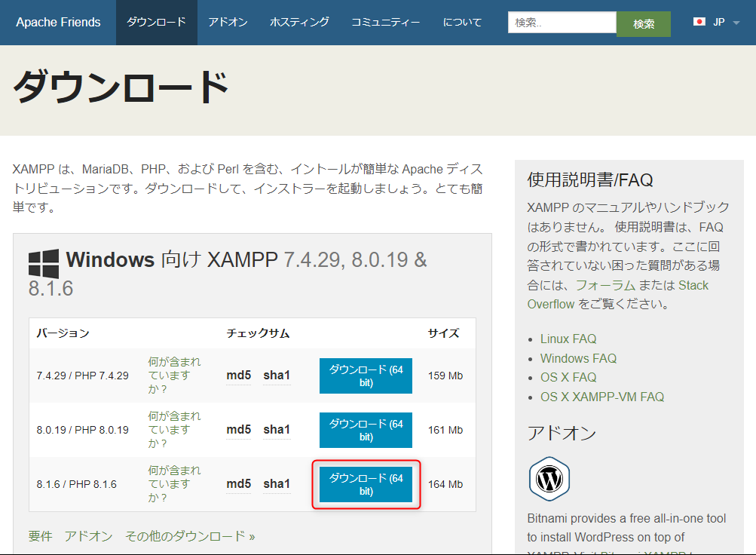Show sha1 checksum for 8.1.6

point(277,483)
